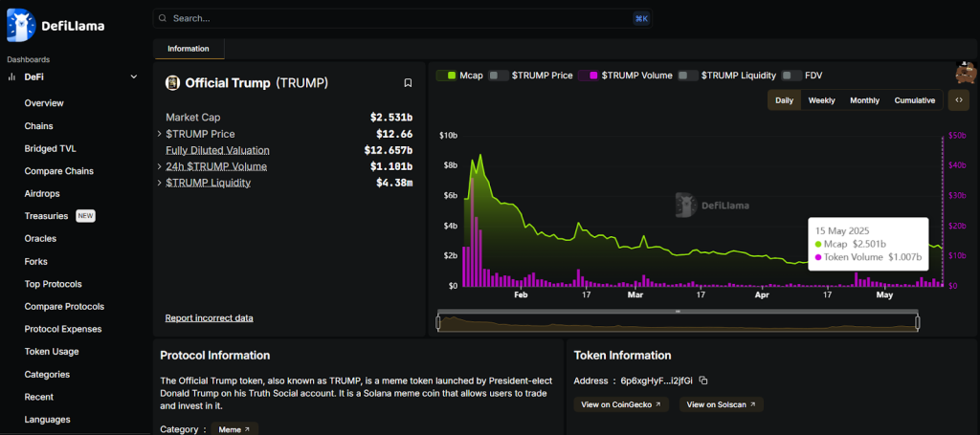980x435 pixels.
Task: Click the TRUMP token coin logo
Action: 172,82
